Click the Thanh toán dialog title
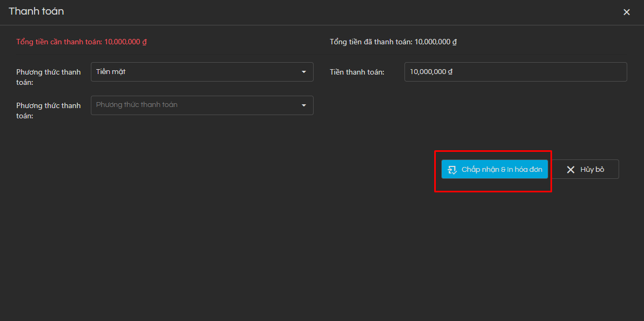The image size is (644, 321). coord(36,11)
